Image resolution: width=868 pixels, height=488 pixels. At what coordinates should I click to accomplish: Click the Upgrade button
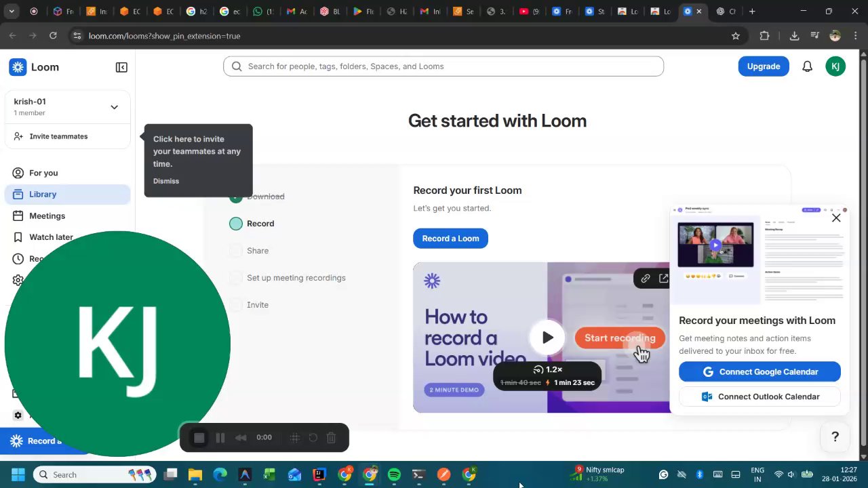click(x=764, y=66)
